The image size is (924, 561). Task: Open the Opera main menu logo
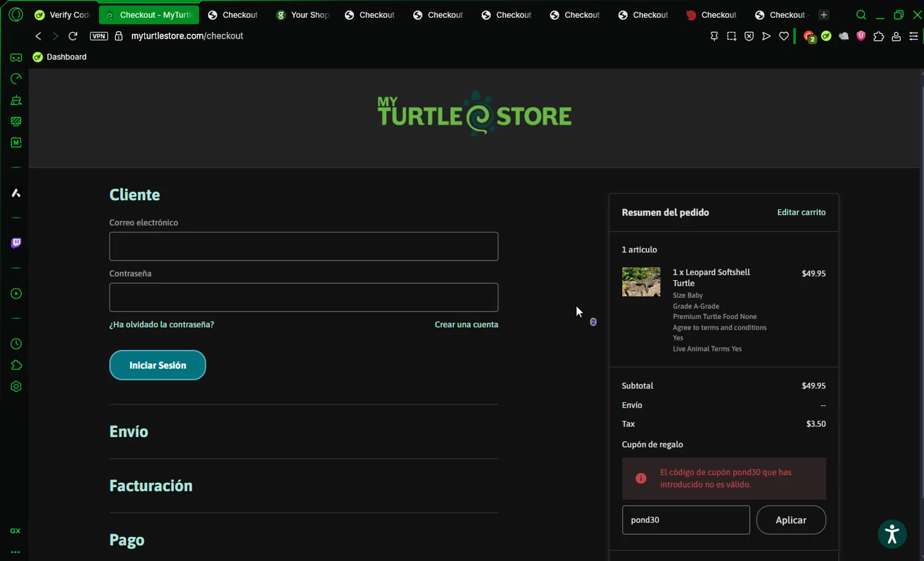(x=16, y=15)
